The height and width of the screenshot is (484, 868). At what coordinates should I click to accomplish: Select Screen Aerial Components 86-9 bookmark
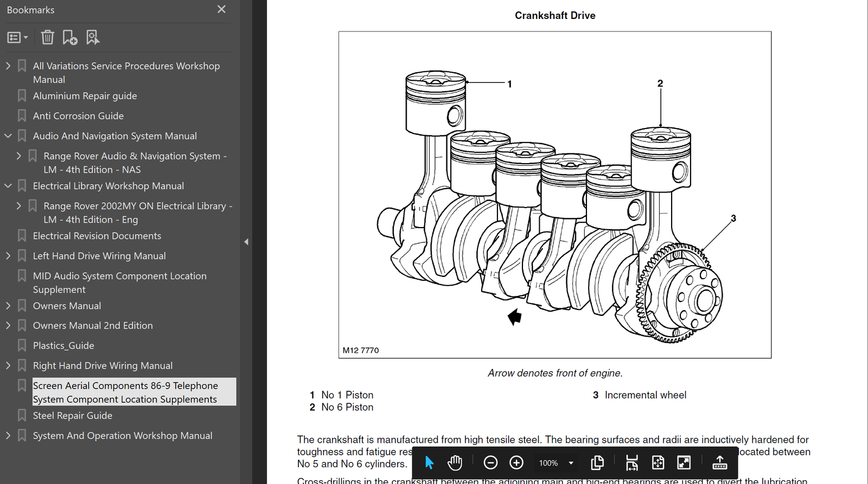tap(134, 392)
